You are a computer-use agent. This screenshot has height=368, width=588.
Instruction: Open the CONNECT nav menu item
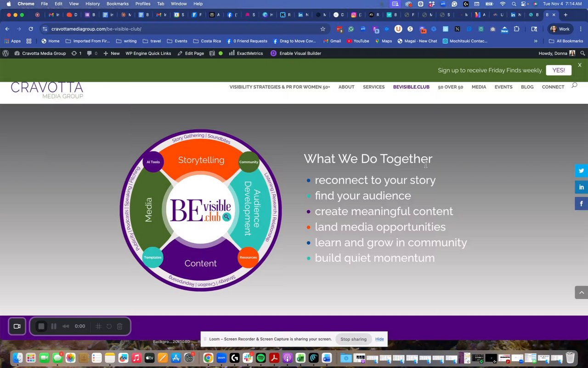tap(553, 87)
